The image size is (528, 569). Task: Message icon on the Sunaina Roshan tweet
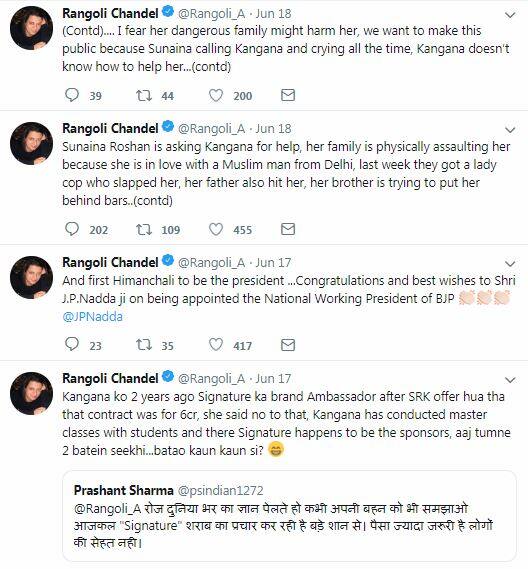coord(288,229)
